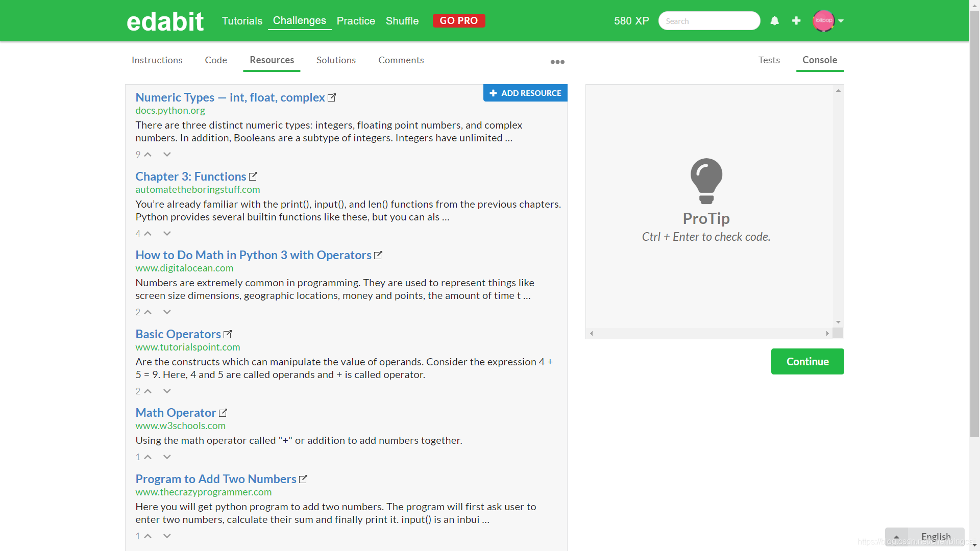980x551 pixels.
Task: Click the user profile avatar icon
Action: click(x=824, y=20)
